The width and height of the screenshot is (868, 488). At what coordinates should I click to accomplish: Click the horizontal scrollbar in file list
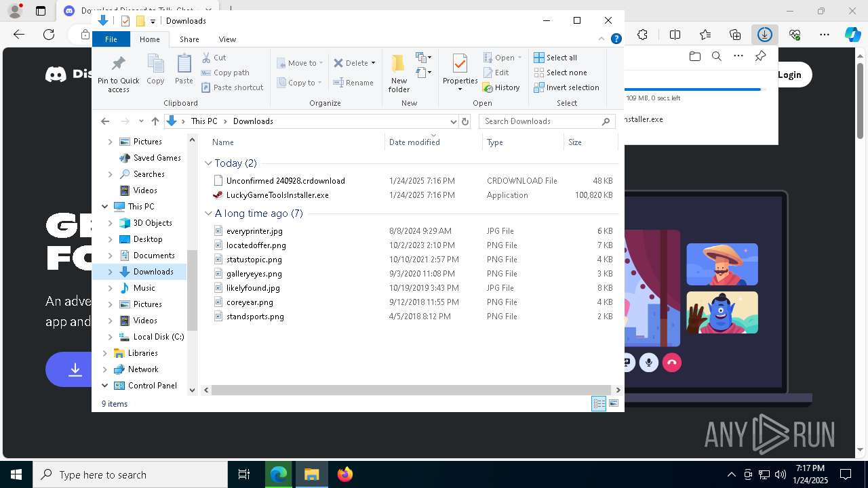(x=411, y=390)
